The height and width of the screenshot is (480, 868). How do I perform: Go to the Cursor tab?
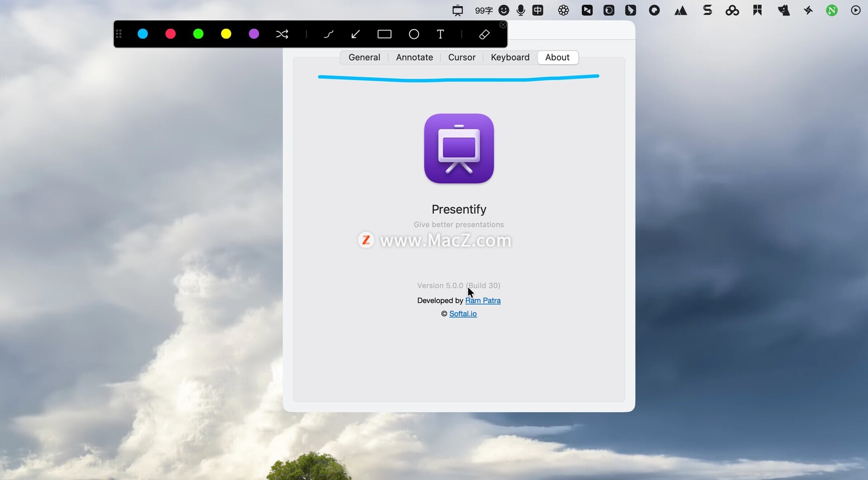462,57
